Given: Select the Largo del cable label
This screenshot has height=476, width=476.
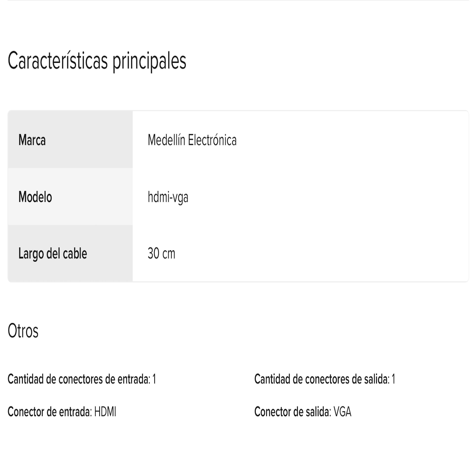Looking at the screenshot, I should click(53, 254).
